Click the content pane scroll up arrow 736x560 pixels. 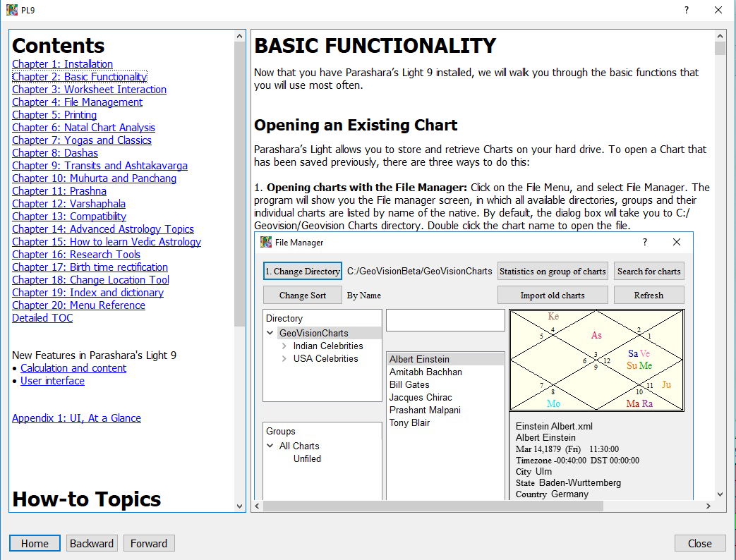pos(720,36)
